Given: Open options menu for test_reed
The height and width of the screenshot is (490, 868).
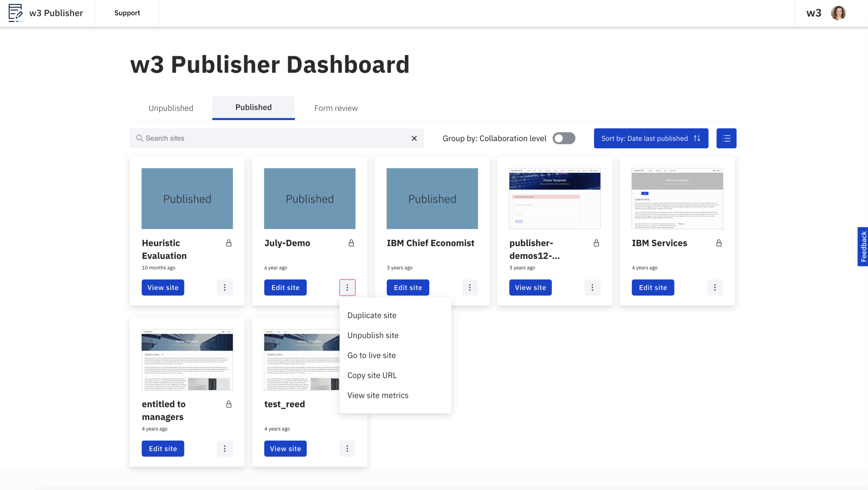Looking at the screenshot, I should click(x=347, y=448).
